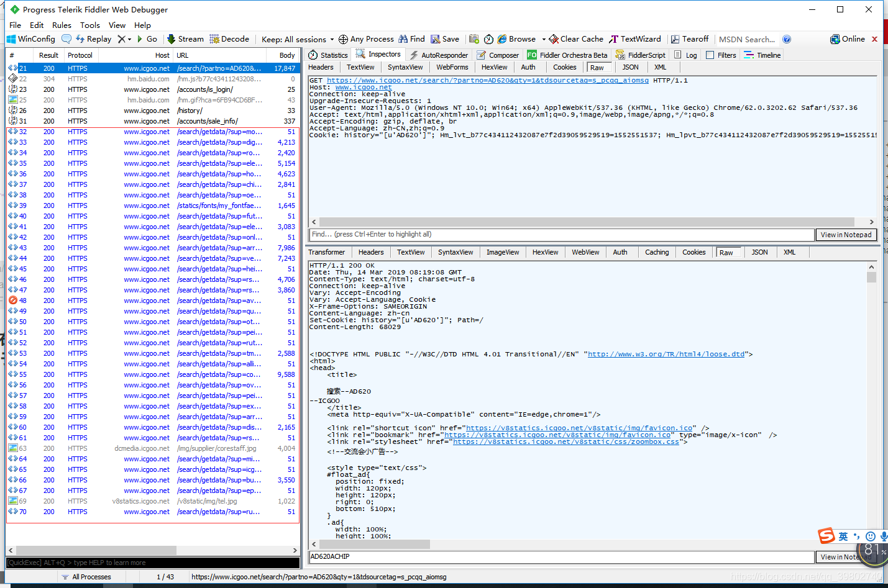Switch to the AutoResponder tab

(439, 55)
